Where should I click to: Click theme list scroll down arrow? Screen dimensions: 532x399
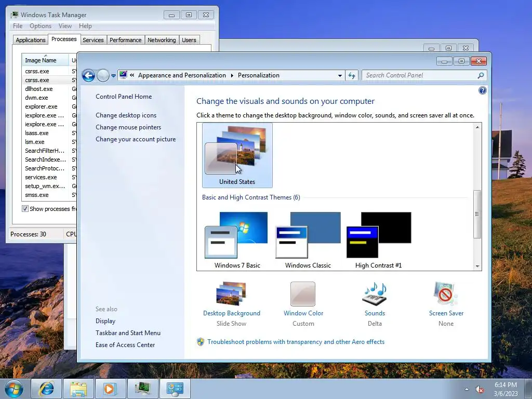tap(477, 267)
